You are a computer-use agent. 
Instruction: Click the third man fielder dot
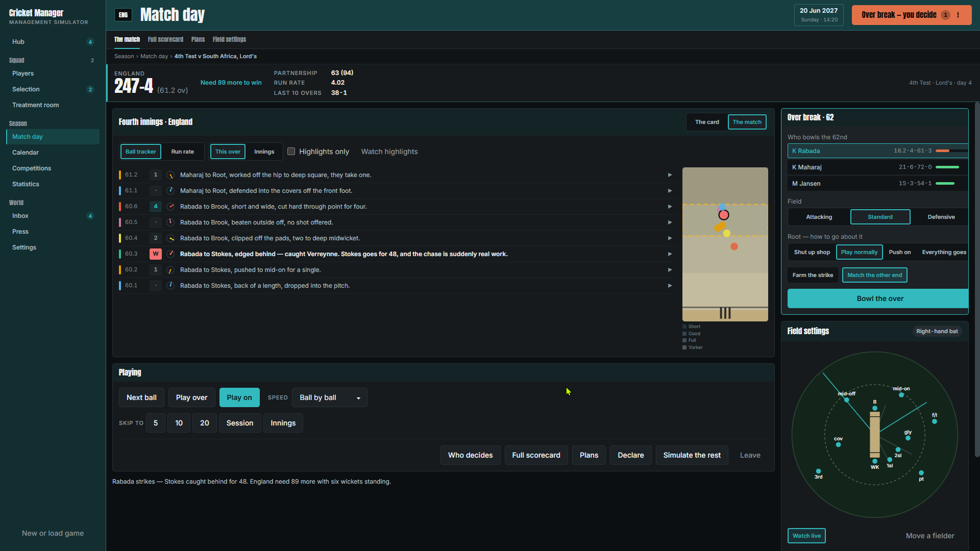(x=818, y=471)
